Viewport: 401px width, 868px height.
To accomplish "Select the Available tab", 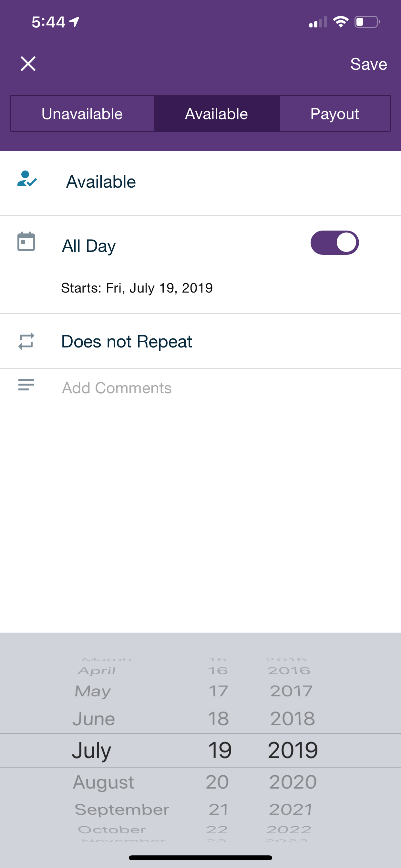I will pos(217,114).
